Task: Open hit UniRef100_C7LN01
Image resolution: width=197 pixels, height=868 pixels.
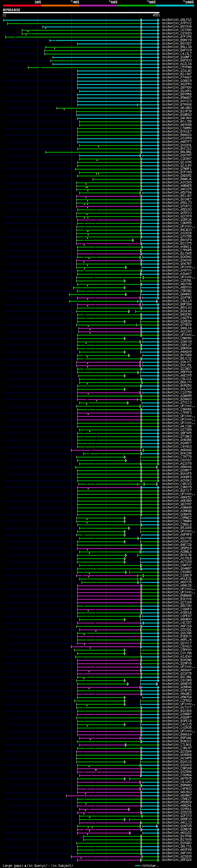Action: coord(177,745)
